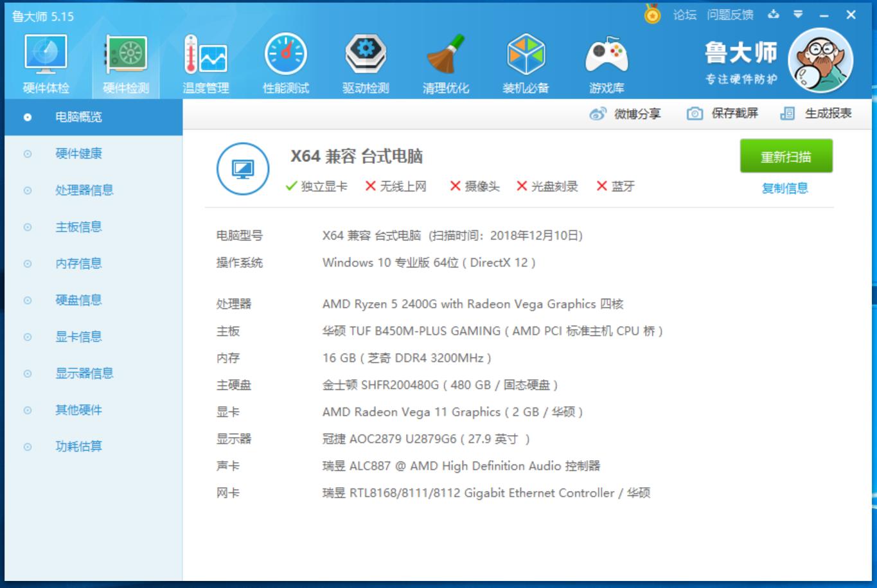Click the medal icon in title bar
The width and height of the screenshot is (877, 588).
tap(651, 12)
